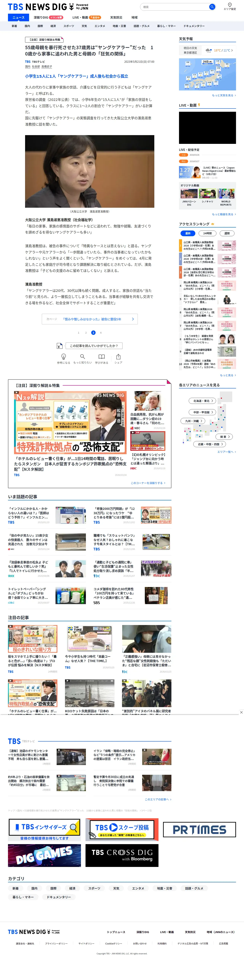Open the 朝のニュース Japan News Digest Live schedule item
This screenshot has width=244, height=980.
208,172
